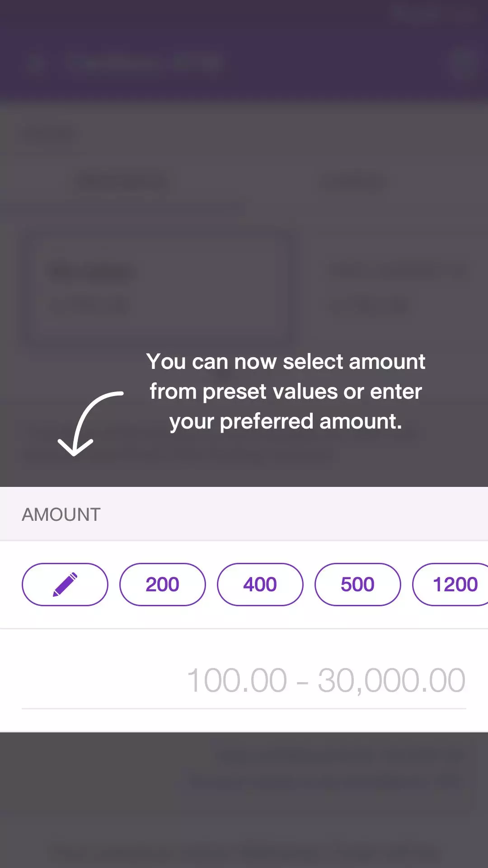Image resolution: width=488 pixels, height=868 pixels.
Task: Select the 200 preset amount
Action: 163,584
